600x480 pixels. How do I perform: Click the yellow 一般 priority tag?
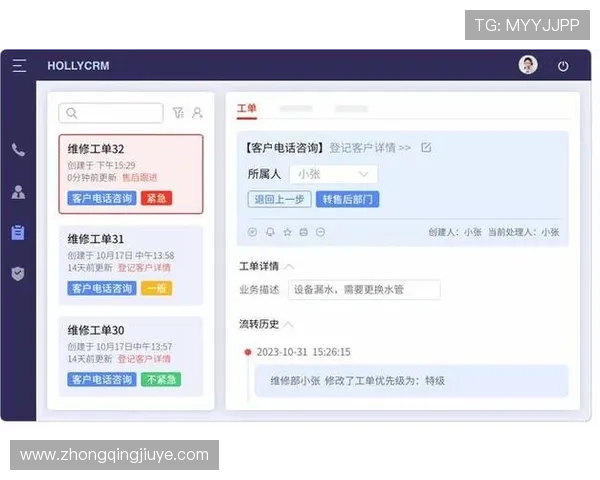tap(157, 288)
